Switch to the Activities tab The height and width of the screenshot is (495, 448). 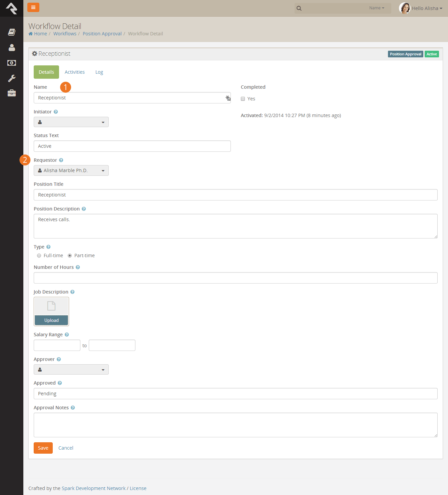pyautogui.click(x=75, y=72)
